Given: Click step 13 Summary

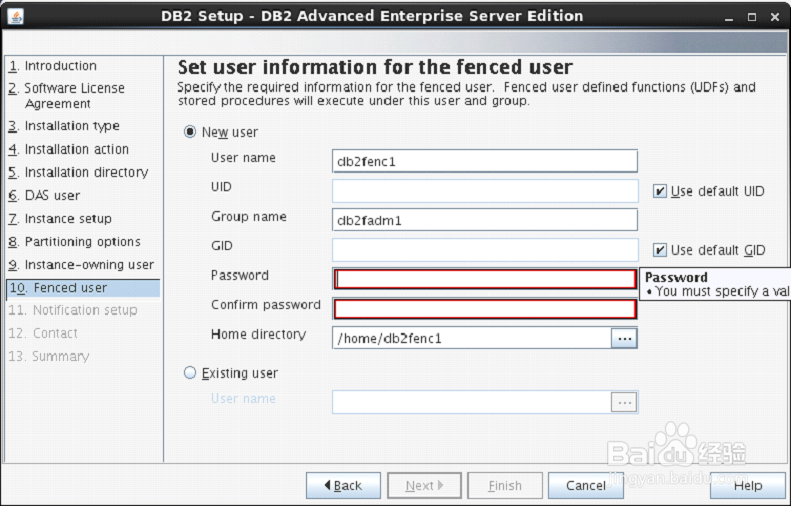Looking at the screenshot, I should [x=48, y=357].
